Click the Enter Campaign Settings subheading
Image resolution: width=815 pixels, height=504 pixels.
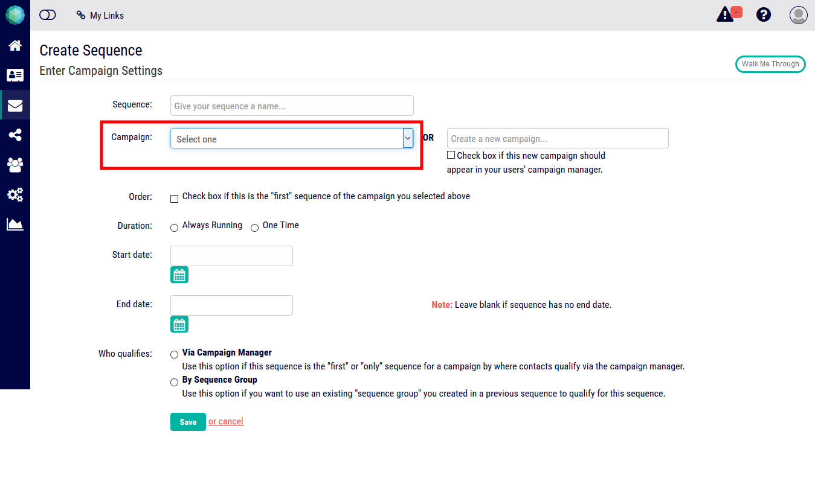coord(101,71)
